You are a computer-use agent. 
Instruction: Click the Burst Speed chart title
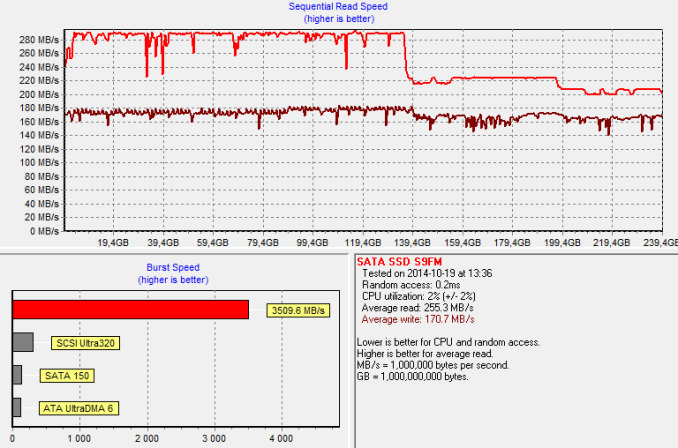pyautogui.click(x=173, y=267)
